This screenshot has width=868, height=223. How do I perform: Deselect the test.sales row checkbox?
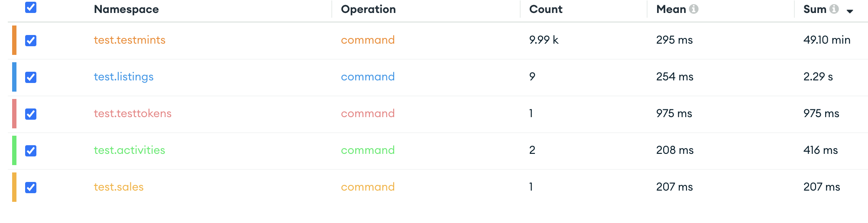31,188
